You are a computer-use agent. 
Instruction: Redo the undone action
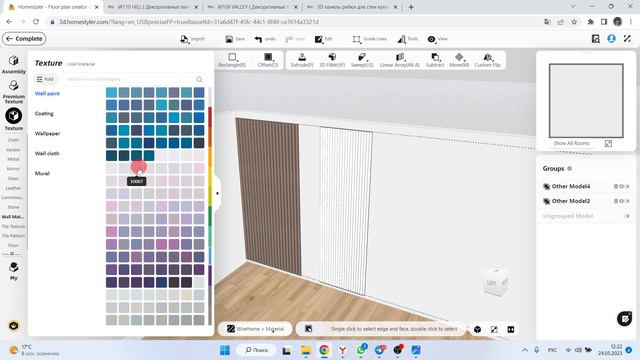(x=295, y=39)
